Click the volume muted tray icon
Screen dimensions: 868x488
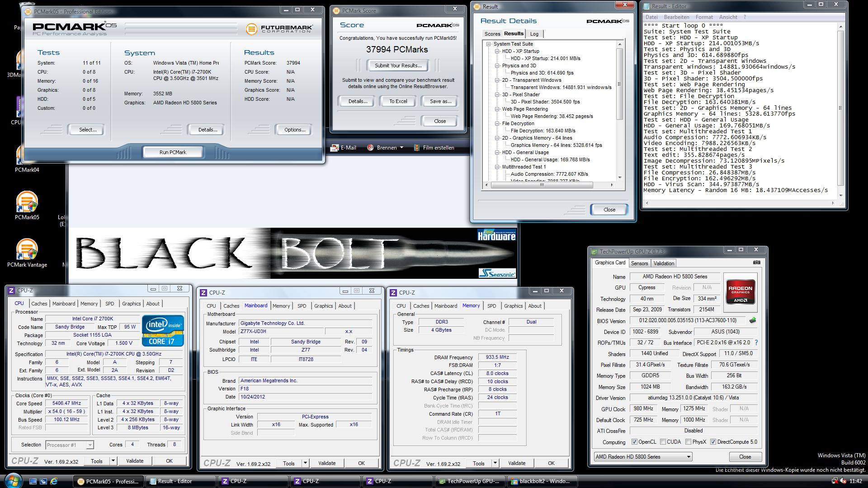844,481
